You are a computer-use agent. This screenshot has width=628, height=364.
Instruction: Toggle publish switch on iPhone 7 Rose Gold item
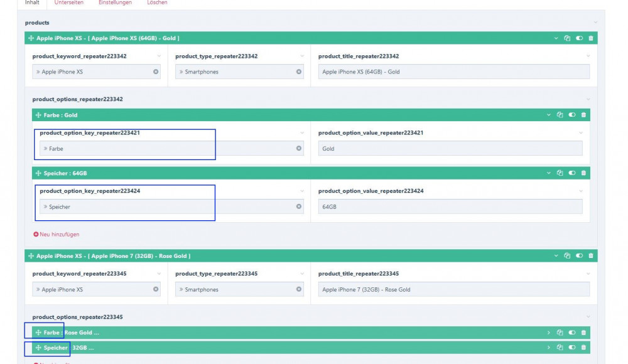(579, 256)
